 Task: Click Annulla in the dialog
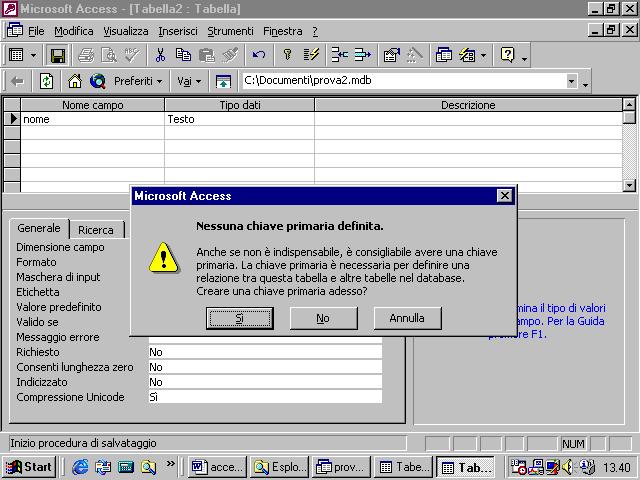[x=407, y=318]
